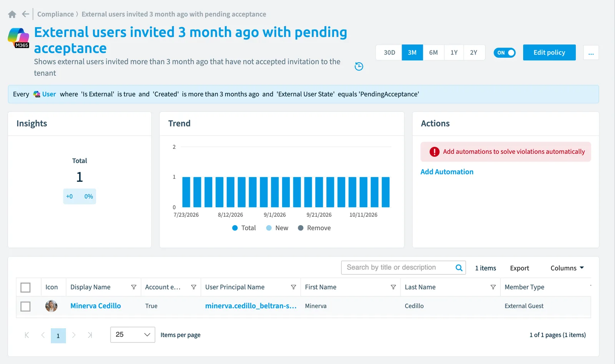Screen dimensions: 615x364
Task: Click page 1 pagination button
Action: (x=58, y=336)
